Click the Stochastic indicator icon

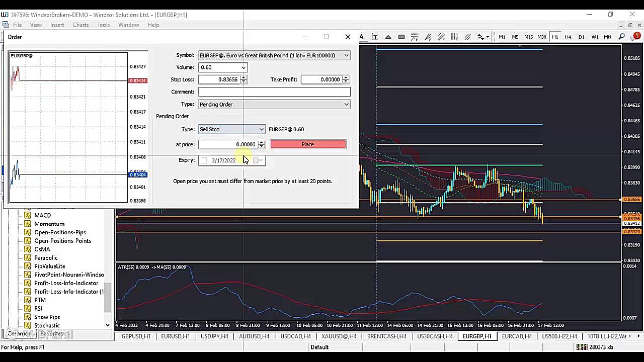point(28,326)
